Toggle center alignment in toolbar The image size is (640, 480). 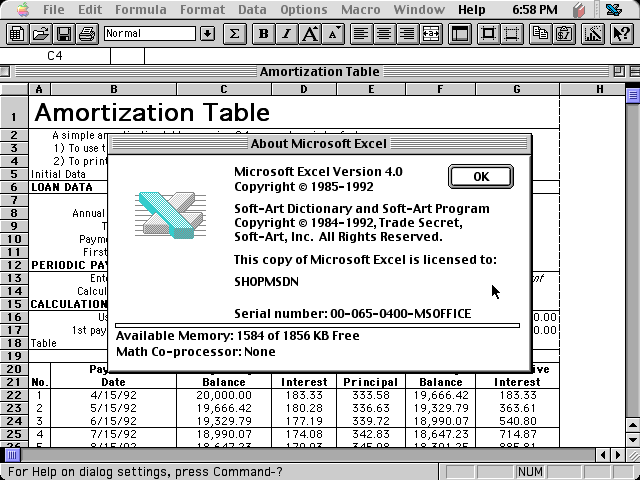coord(384,33)
